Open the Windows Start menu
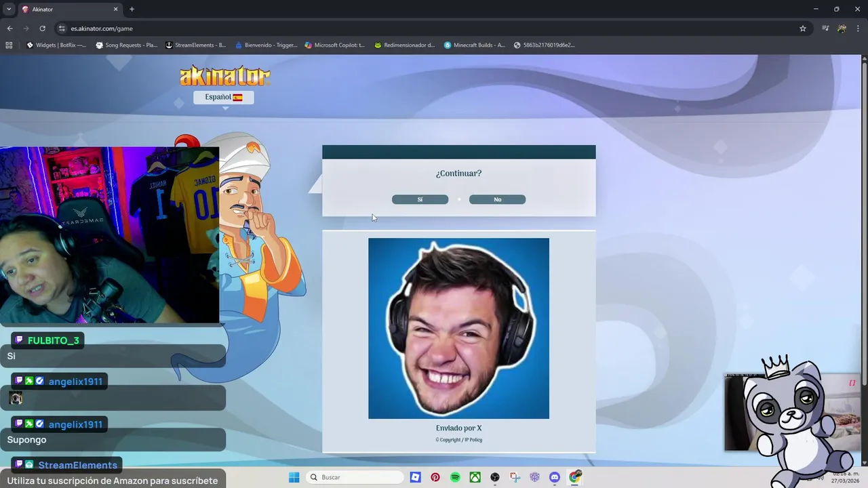This screenshot has height=488, width=868. click(x=294, y=477)
